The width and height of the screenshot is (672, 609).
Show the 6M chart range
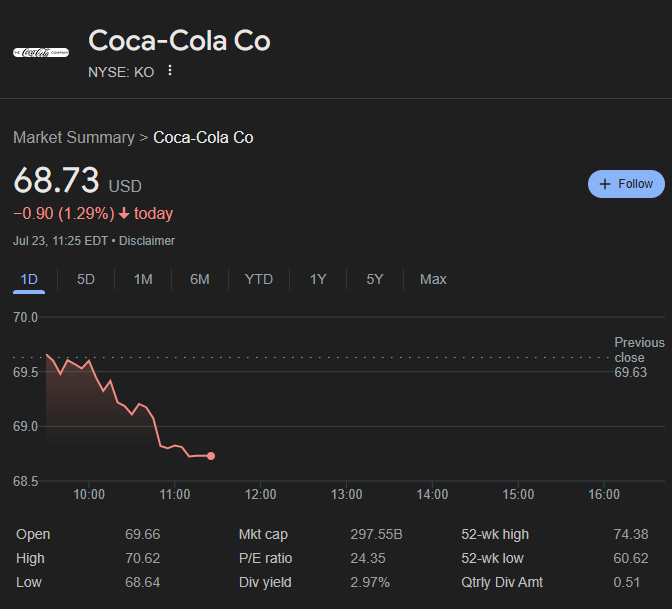(x=200, y=279)
